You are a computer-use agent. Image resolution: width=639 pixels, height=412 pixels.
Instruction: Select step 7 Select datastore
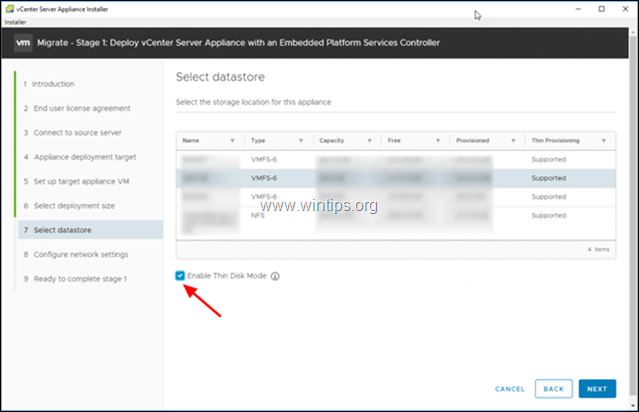pos(90,230)
